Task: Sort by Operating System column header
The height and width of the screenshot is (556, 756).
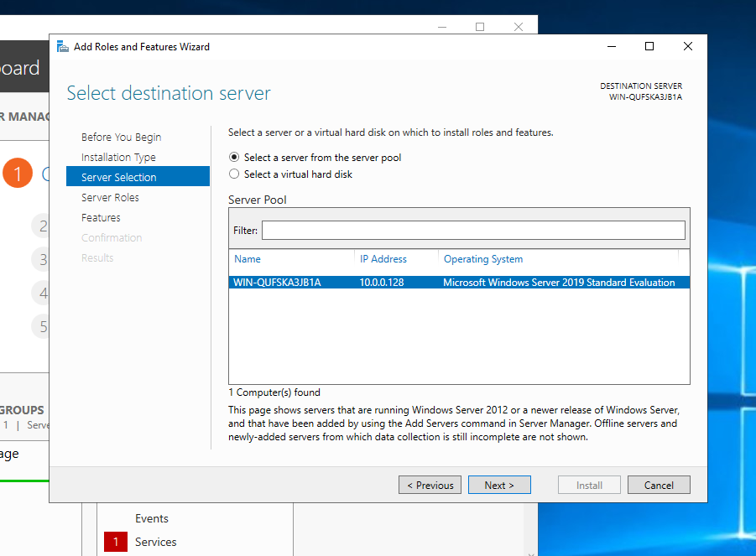Action: [483, 259]
